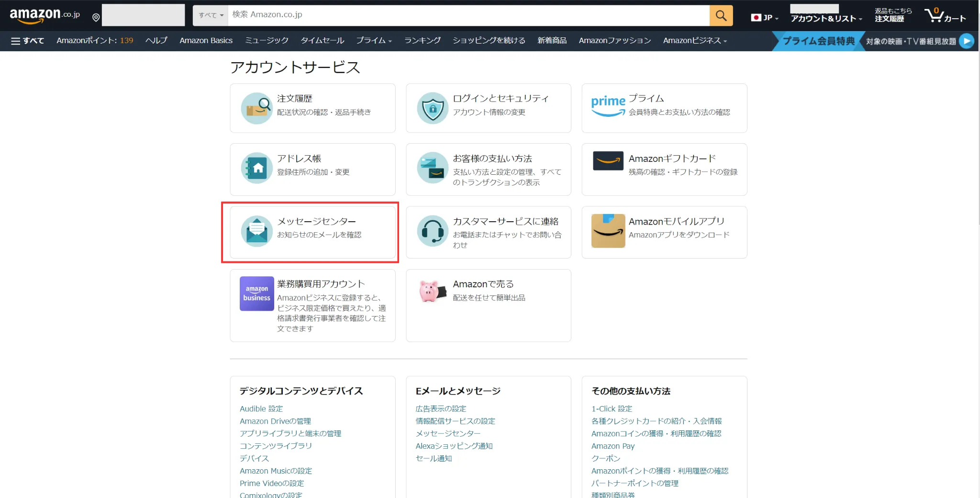Click the Amazonモバイルアプリ box icon
Viewport: 980px width, 498px height.
(608, 231)
